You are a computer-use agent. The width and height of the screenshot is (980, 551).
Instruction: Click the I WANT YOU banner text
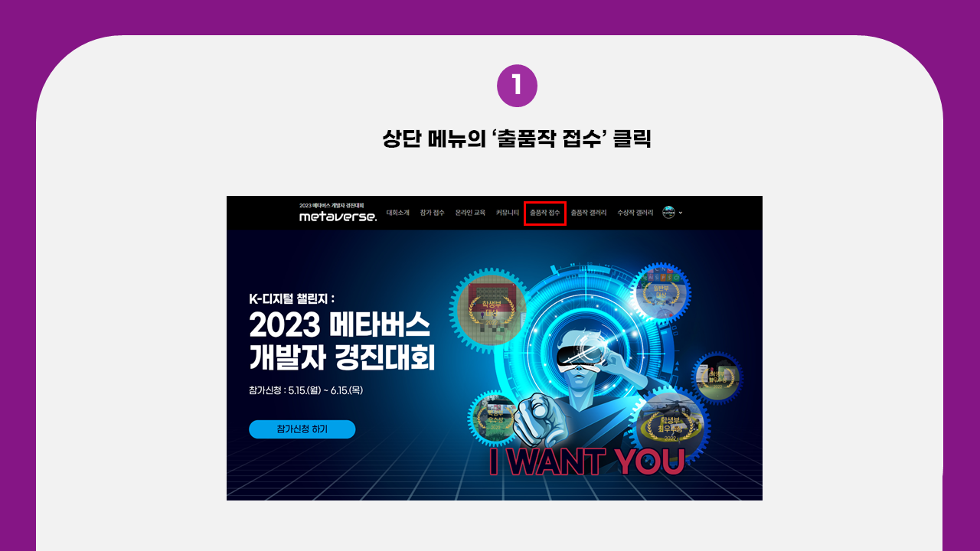(586, 461)
